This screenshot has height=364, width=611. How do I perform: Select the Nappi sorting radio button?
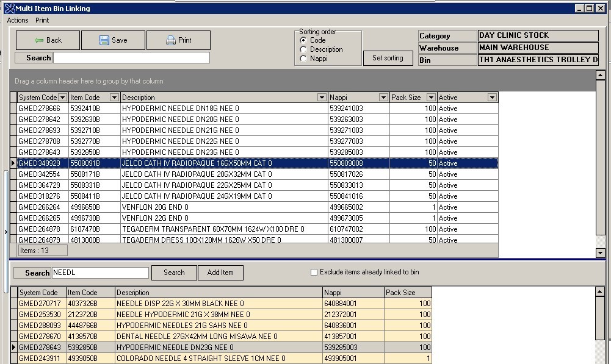pos(304,59)
